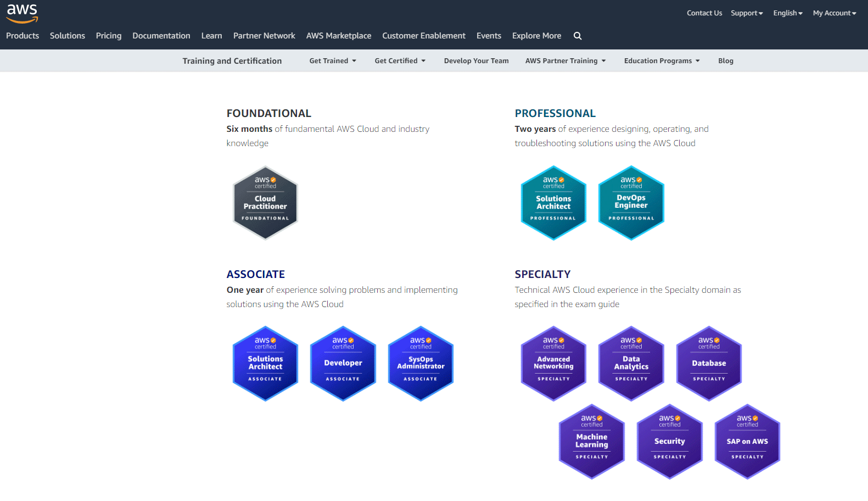
Task: Open the Products menu
Action: (x=23, y=36)
